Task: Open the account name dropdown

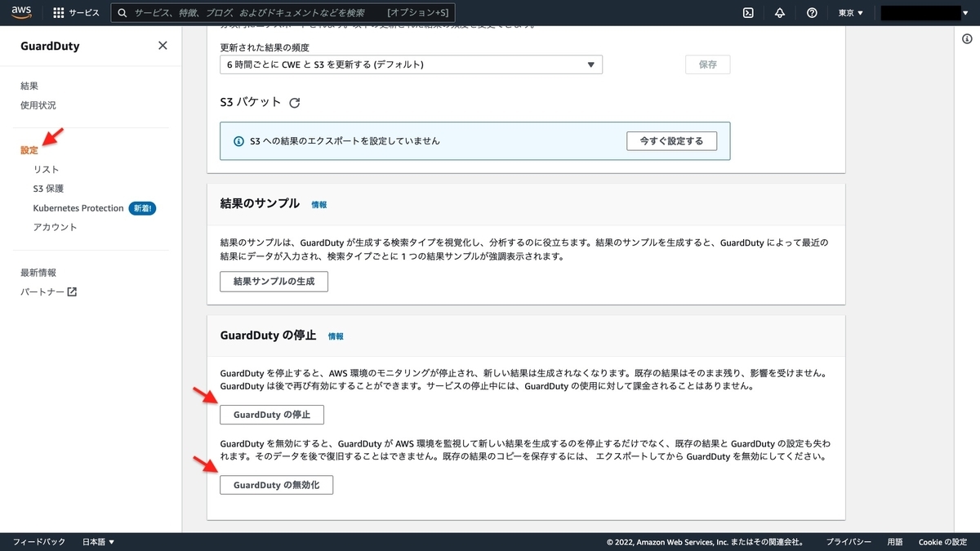Action: click(x=923, y=12)
